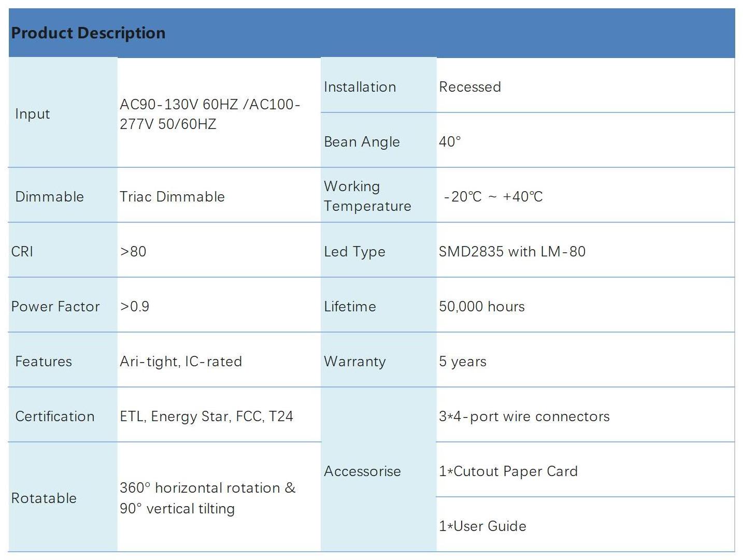Image resolution: width=743 pixels, height=560 pixels.
Task: Select the 'Led Type' label
Action: [354, 252]
